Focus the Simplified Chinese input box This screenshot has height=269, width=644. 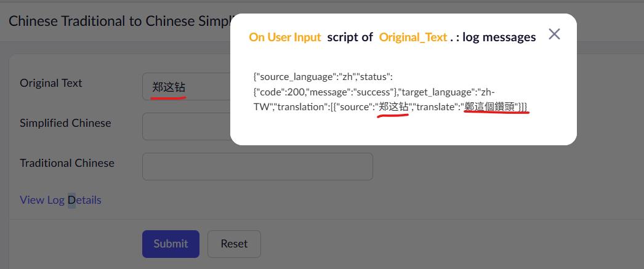coord(185,126)
